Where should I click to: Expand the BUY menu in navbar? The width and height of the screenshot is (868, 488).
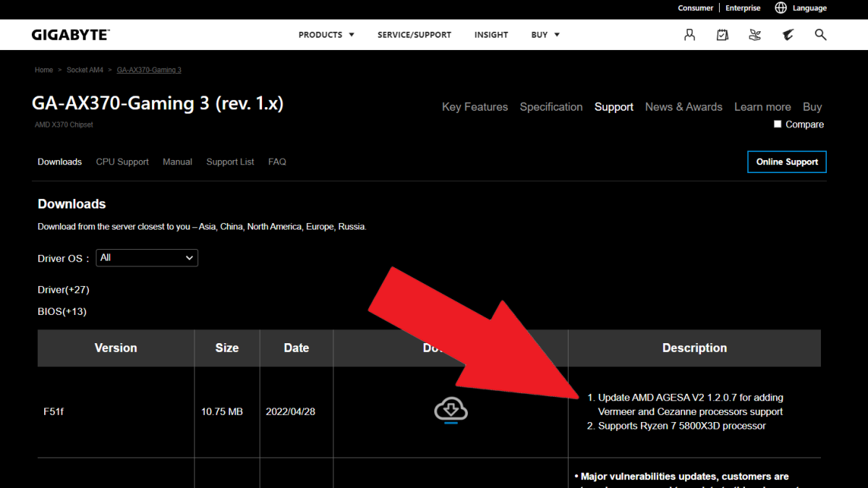pyautogui.click(x=545, y=35)
